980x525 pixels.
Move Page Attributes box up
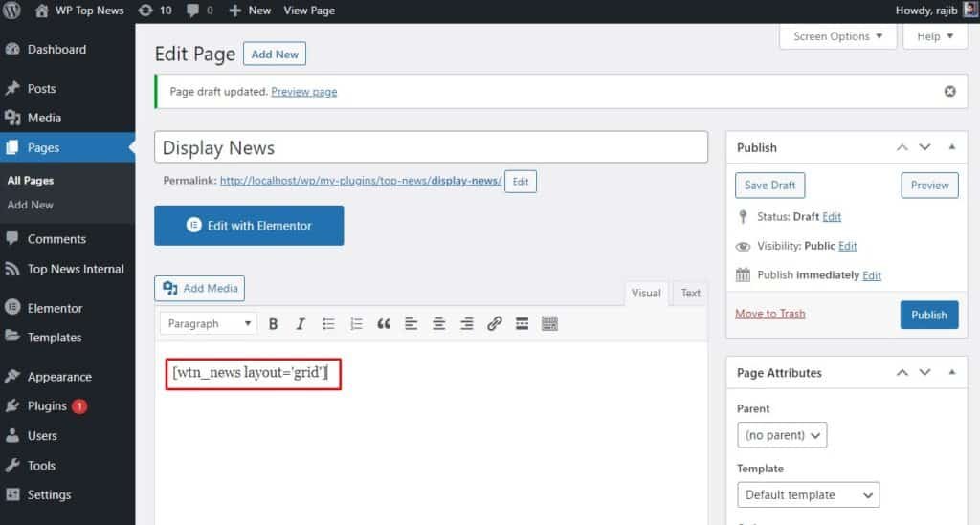pyautogui.click(x=902, y=373)
